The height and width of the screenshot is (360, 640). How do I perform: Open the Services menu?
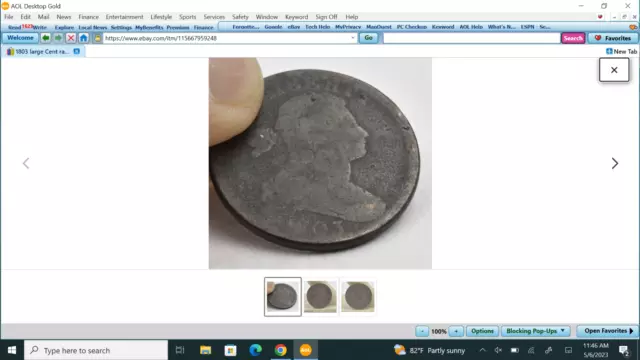coord(214,17)
